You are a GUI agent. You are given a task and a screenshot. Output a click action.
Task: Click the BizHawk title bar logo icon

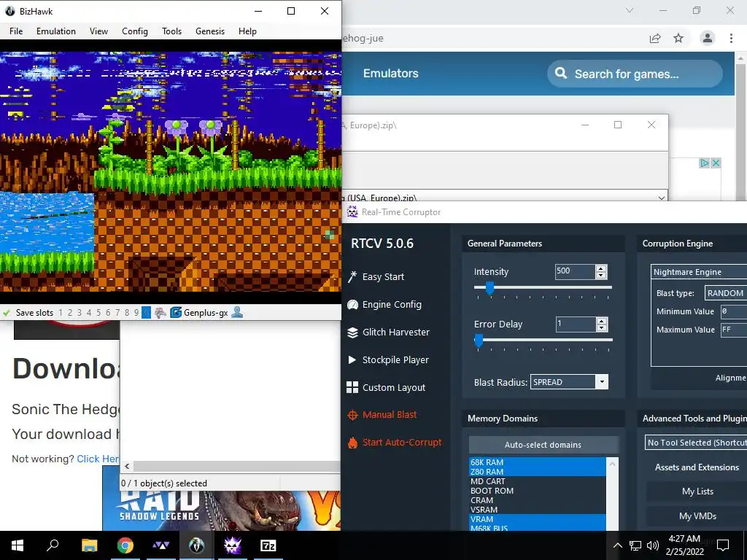10,11
